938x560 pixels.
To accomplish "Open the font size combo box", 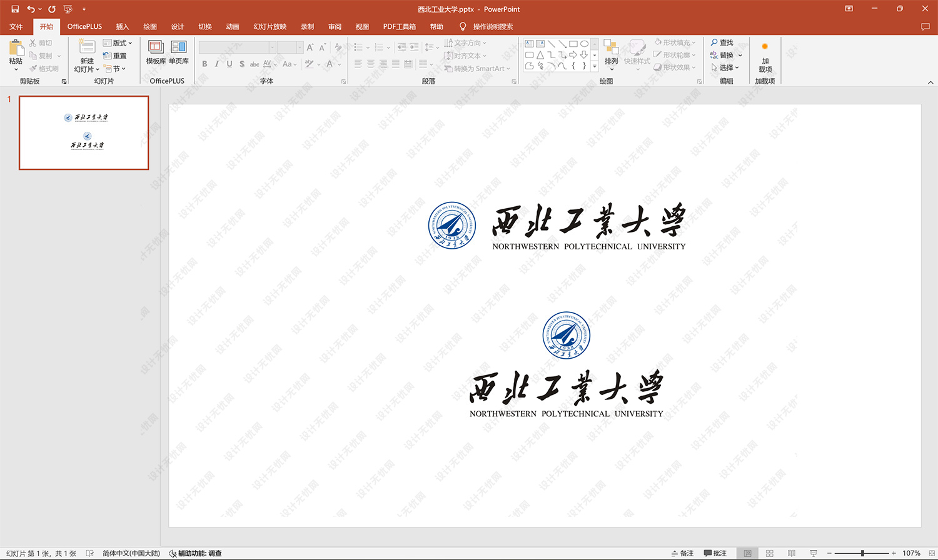I will click(x=290, y=47).
